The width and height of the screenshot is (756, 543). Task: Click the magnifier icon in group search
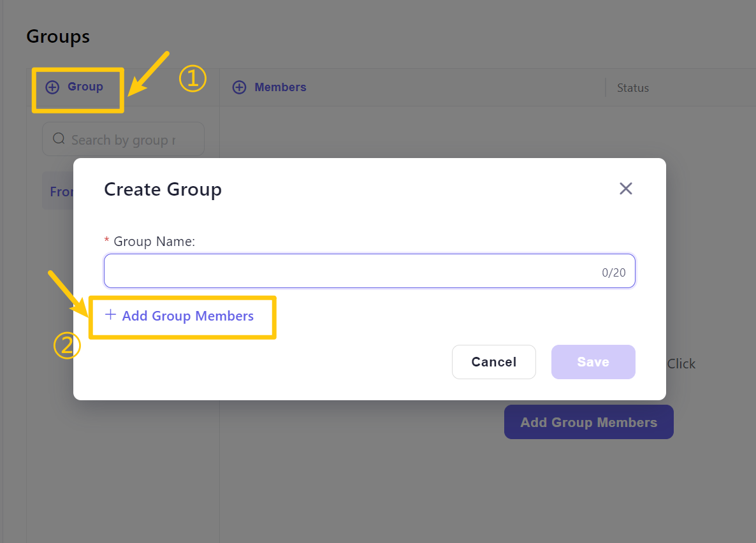click(59, 139)
